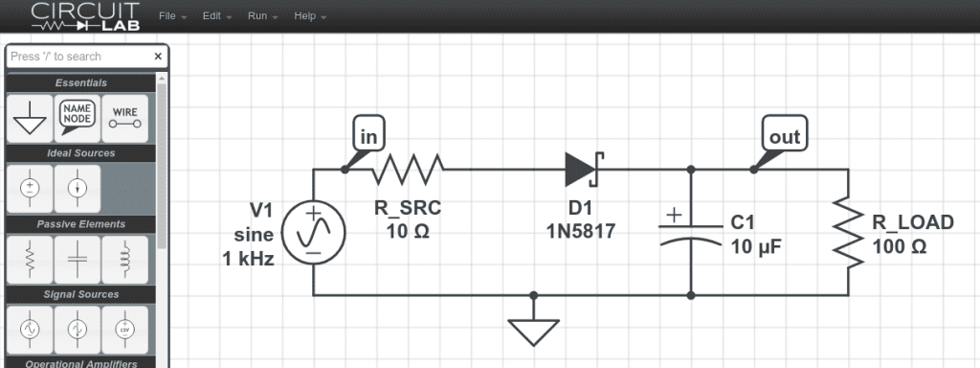The image size is (980, 368).
Task: Open the File dropdown menu
Action: pos(172,16)
